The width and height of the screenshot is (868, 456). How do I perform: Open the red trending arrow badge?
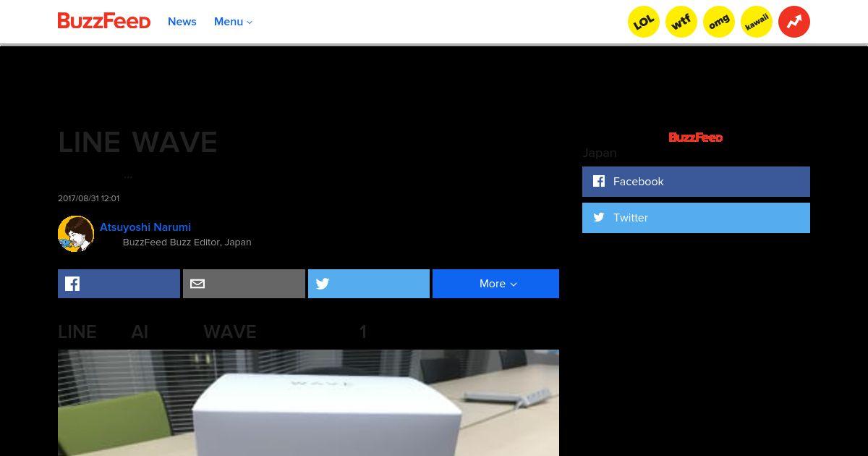(x=794, y=22)
